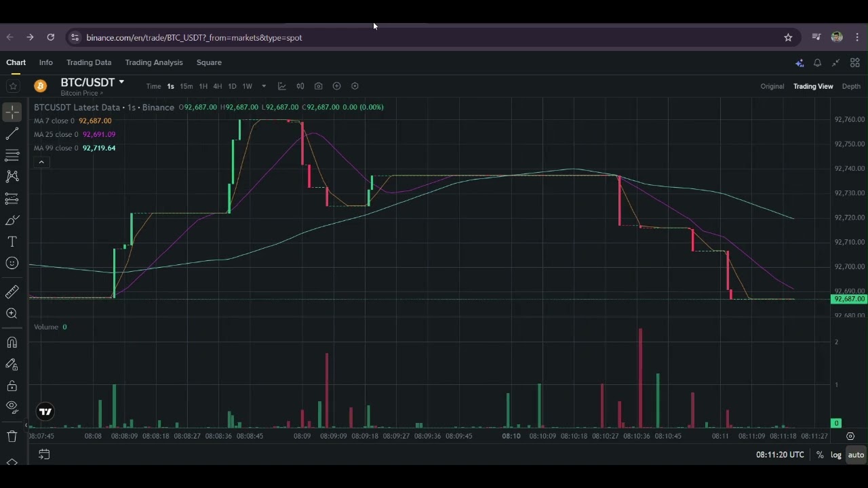Select the crosshair cursor tool
Screen dimensions: 868x488
[x=12, y=112]
